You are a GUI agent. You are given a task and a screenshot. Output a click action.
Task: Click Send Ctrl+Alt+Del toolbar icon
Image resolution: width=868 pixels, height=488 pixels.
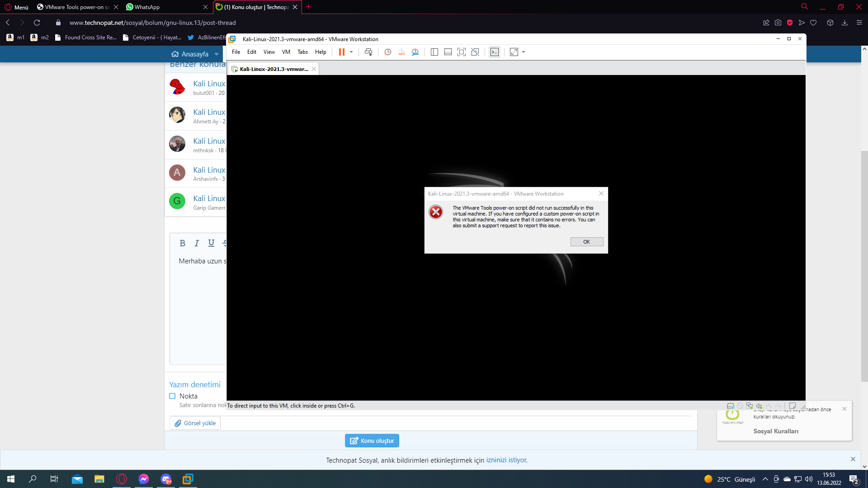[x=368, y=52]
